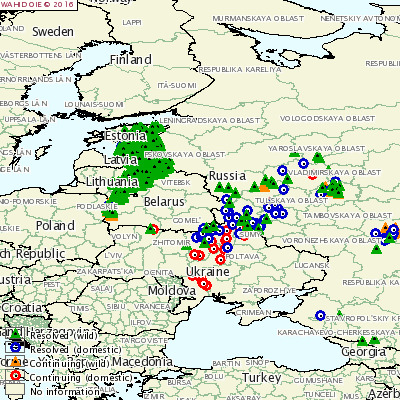
Task: Select the orange marker in Podlaskie, Poland
Action: tap(112, 219)
